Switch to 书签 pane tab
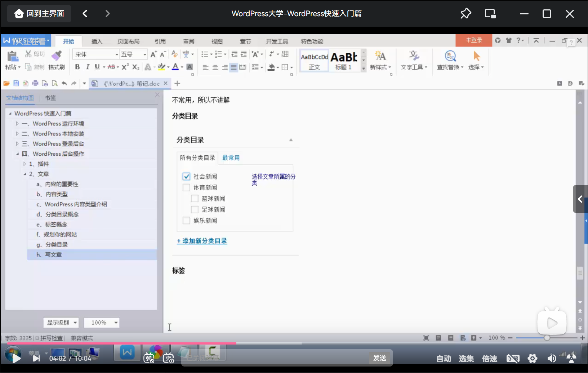This screenshot has height=373, width=588. pyautogui.click(x=50, y=98)
